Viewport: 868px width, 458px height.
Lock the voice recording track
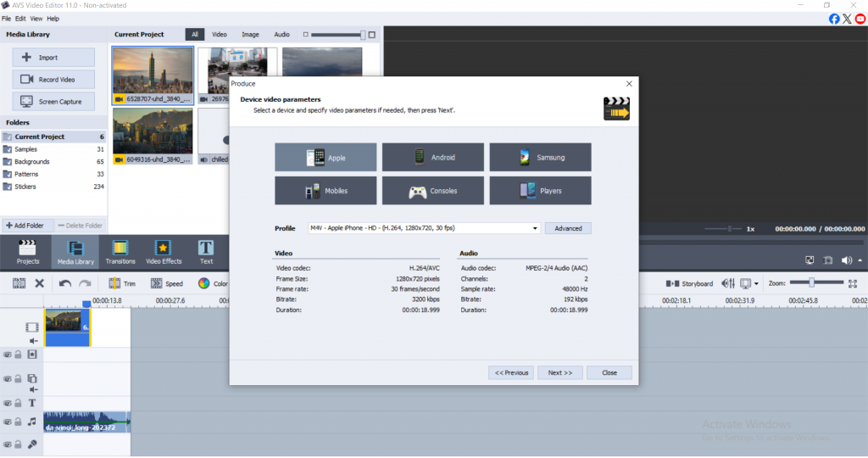19,444
